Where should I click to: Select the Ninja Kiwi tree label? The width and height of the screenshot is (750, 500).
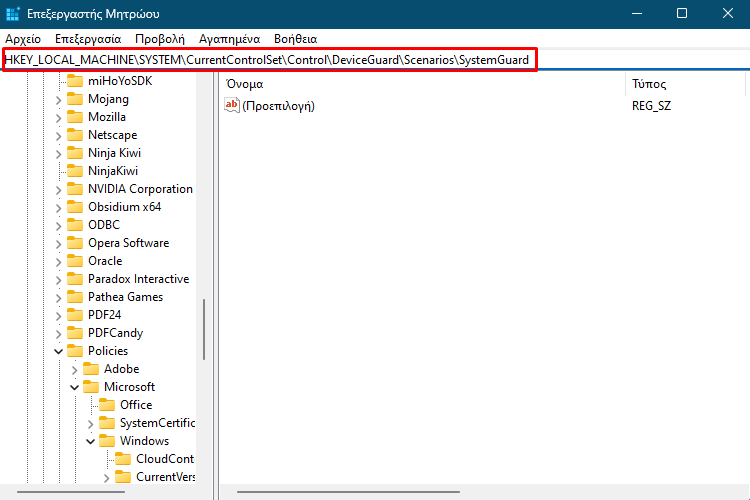(x=114, y=153)
